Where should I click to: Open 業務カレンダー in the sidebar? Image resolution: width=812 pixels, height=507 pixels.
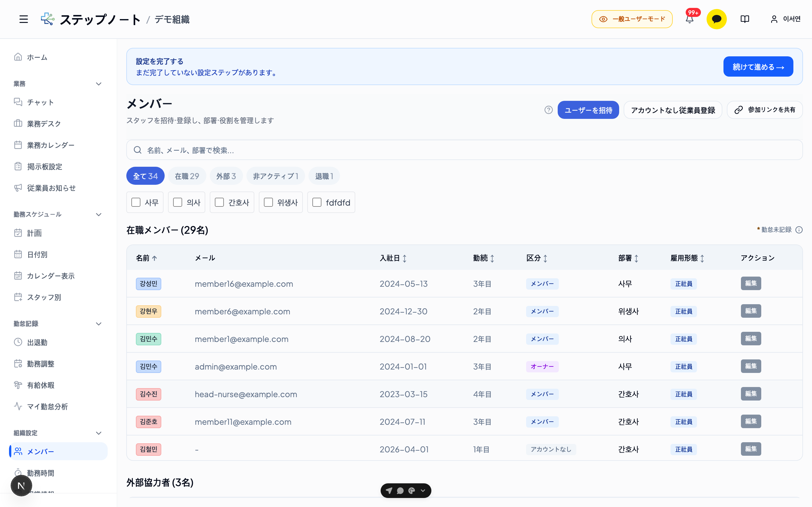click(51, 145)
